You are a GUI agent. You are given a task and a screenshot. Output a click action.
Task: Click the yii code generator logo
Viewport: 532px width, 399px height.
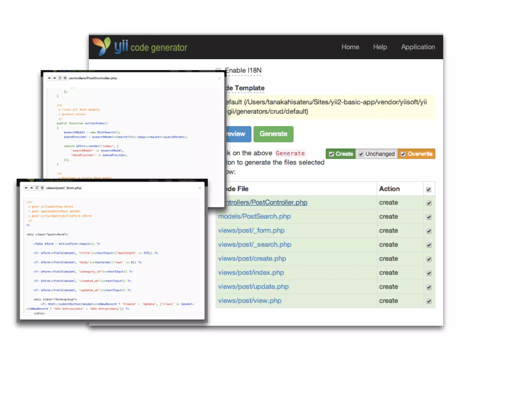[140, 47]
